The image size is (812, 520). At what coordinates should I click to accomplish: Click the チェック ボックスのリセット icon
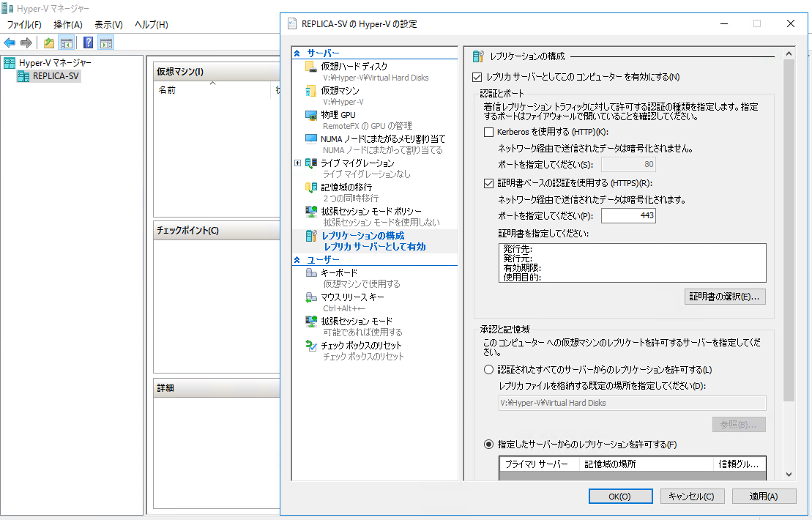pos(310,346)
